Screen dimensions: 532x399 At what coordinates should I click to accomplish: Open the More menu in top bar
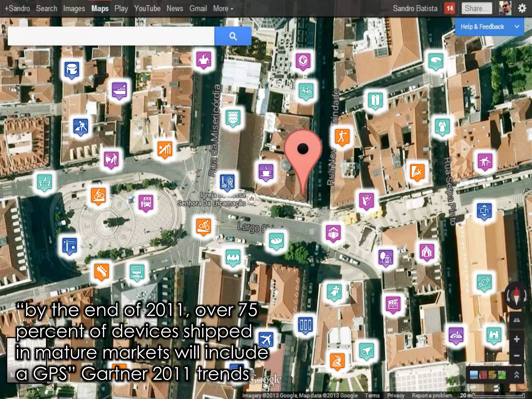click(223, 9)
